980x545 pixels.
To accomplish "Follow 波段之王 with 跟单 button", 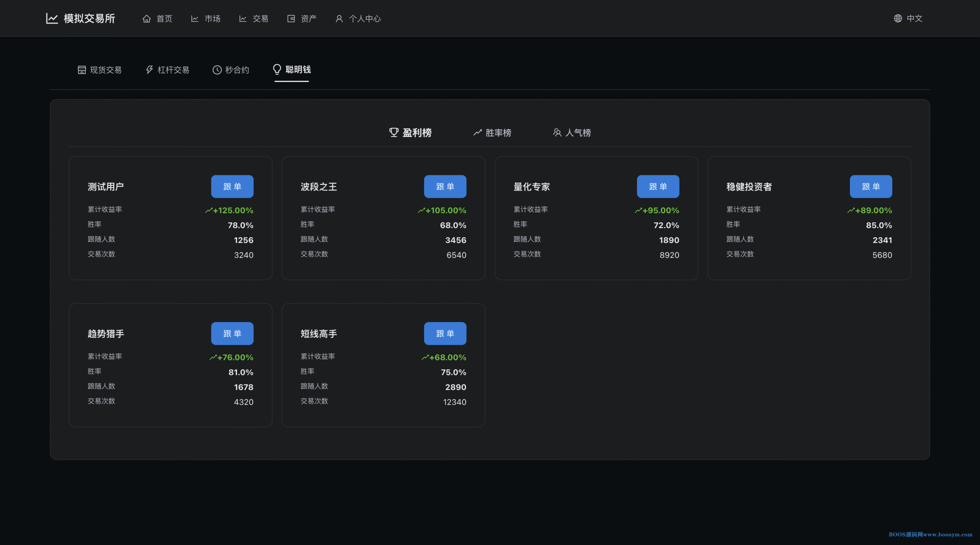I will pyautogui.click(x=445, y=186).
